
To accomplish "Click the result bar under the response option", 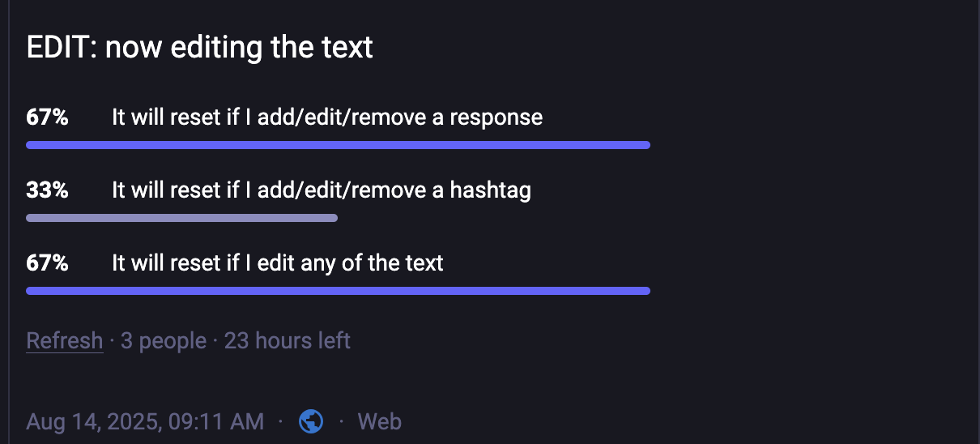I will [x=338, y=145].
